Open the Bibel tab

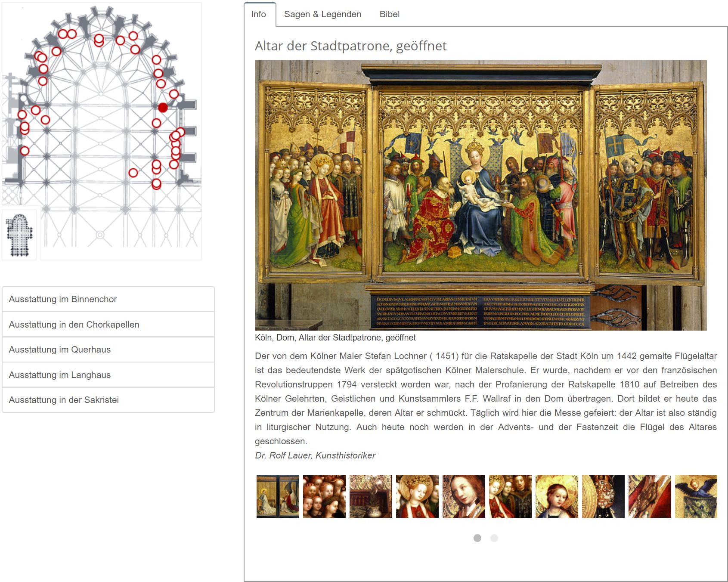pyautogui.click(x=390, y=14)
